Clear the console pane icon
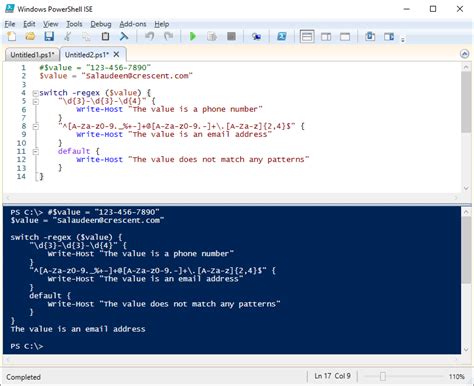 coord(124,36)
